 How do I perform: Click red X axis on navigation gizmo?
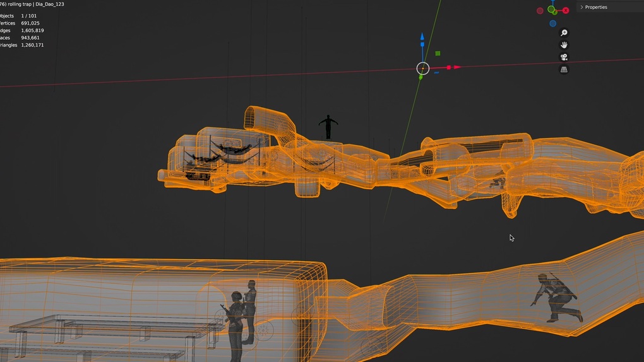[565, 10]
